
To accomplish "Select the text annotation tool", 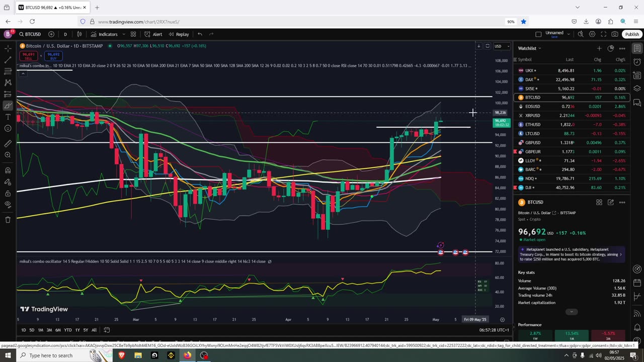I will point(8,117).
